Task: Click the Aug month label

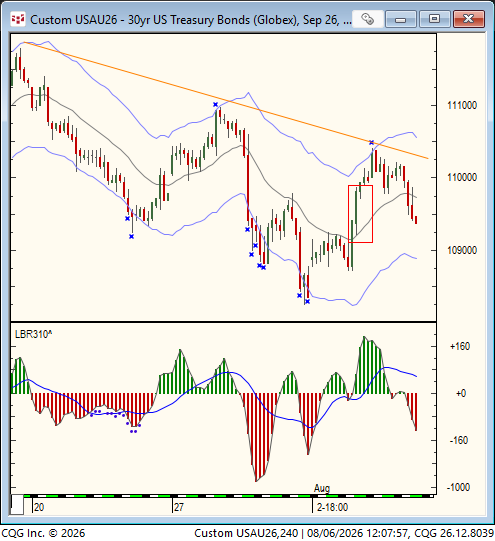Action: (x=322, y=488)
